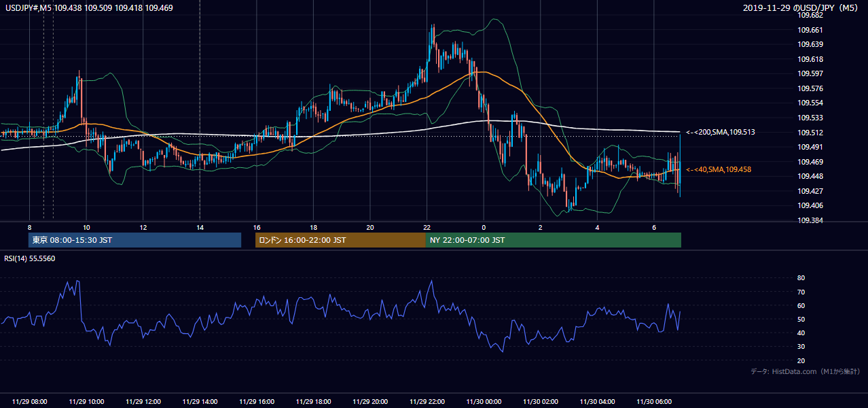Screen dimensions: 868x408
Task: Click the 11/29 10:00 time axis label
Action: click(86, 402)
